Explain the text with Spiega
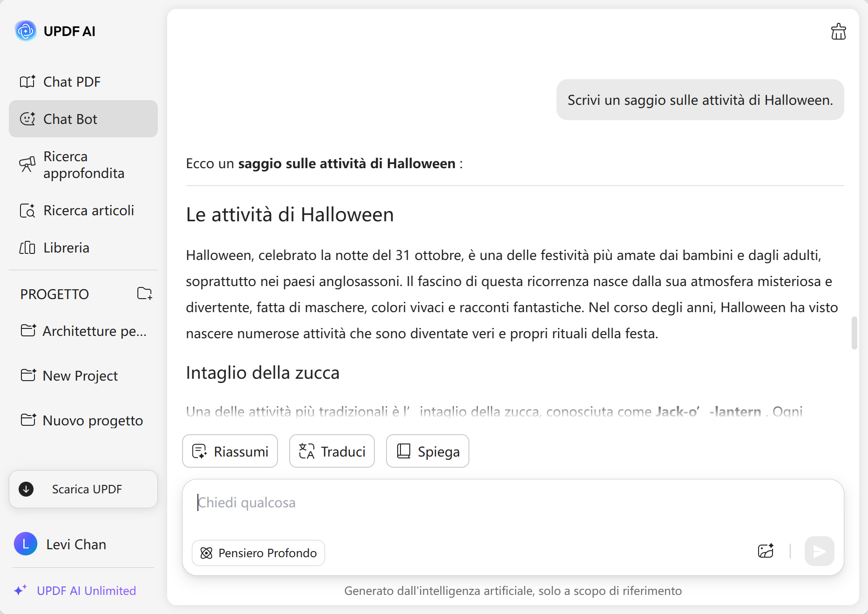868x614 pixels. tap(427, 451)
